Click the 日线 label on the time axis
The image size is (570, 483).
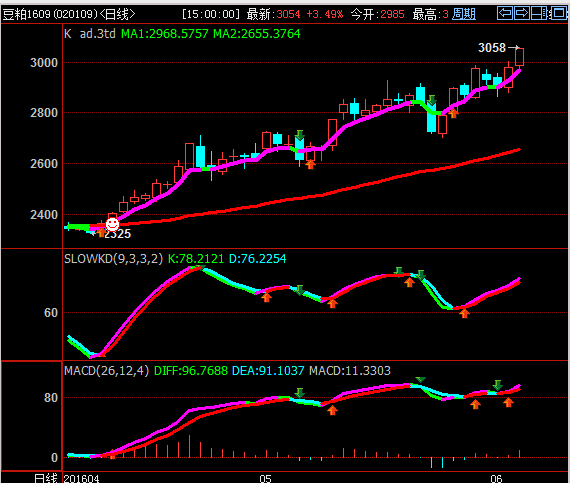pos(46,478)
